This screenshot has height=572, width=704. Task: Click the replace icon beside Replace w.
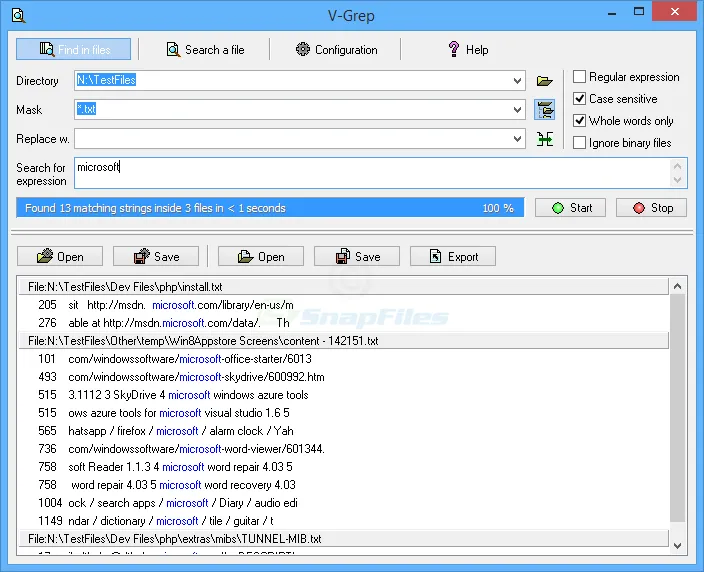pos(545,139)
